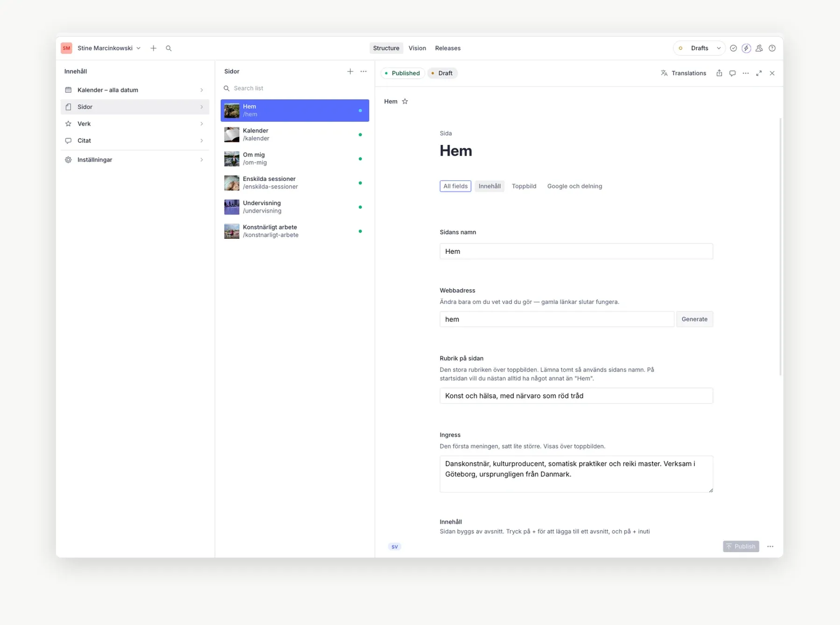Open the Sidor list options menu
The width and height of the screenshot is (840, 625).
[364, 71]
